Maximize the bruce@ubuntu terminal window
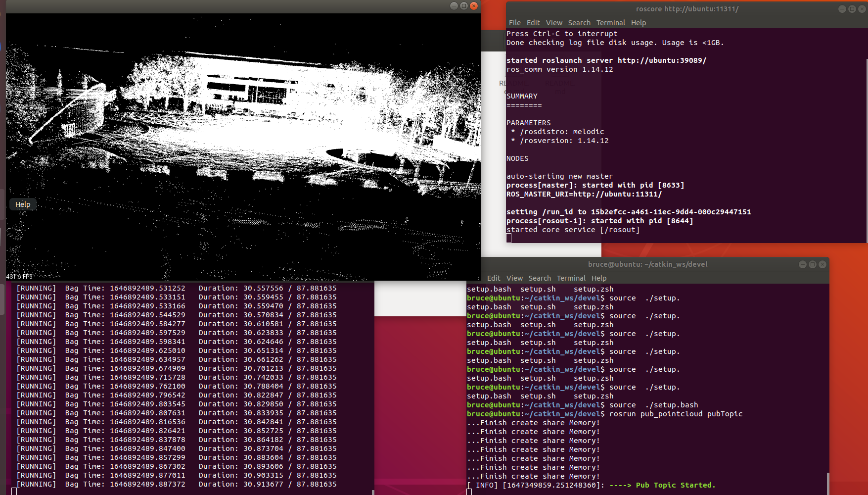 tap(813, 264)
